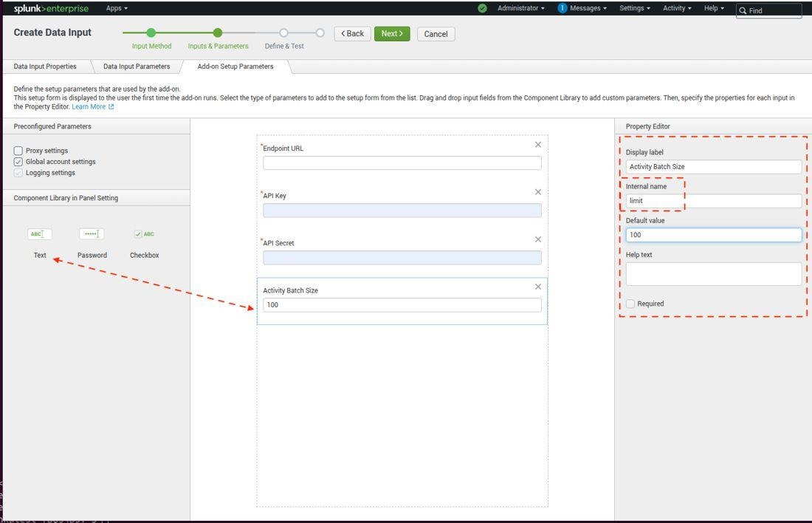The height and width of the screenshot is (523, 812).
Task: Select the Checkbox component icon
Action: coord(145,234)
